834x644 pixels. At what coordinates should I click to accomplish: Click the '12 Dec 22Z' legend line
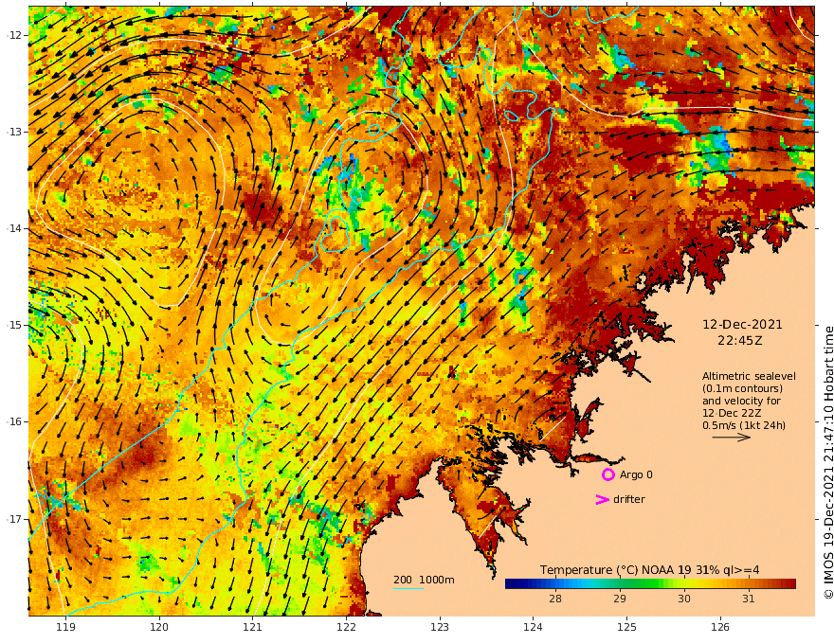(732, 413)
